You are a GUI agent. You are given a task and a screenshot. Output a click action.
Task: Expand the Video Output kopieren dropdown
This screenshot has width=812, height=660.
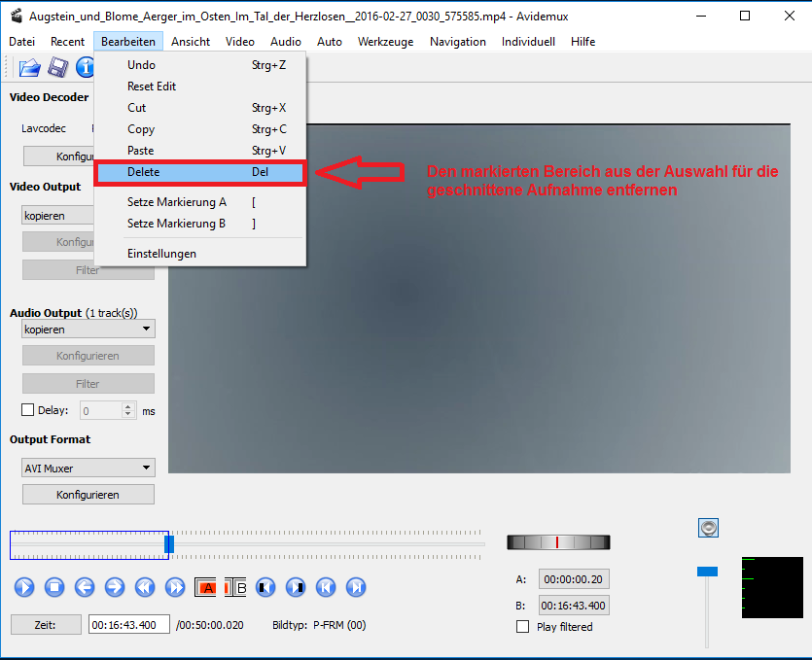click(x=58, y=216)
